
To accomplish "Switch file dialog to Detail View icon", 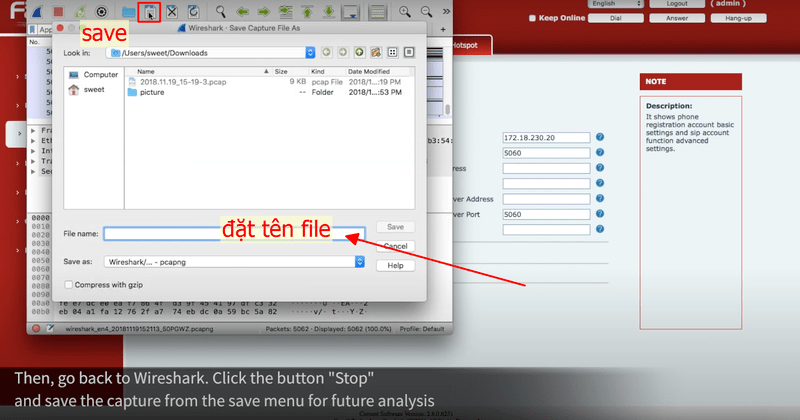I will click(408, 51).
